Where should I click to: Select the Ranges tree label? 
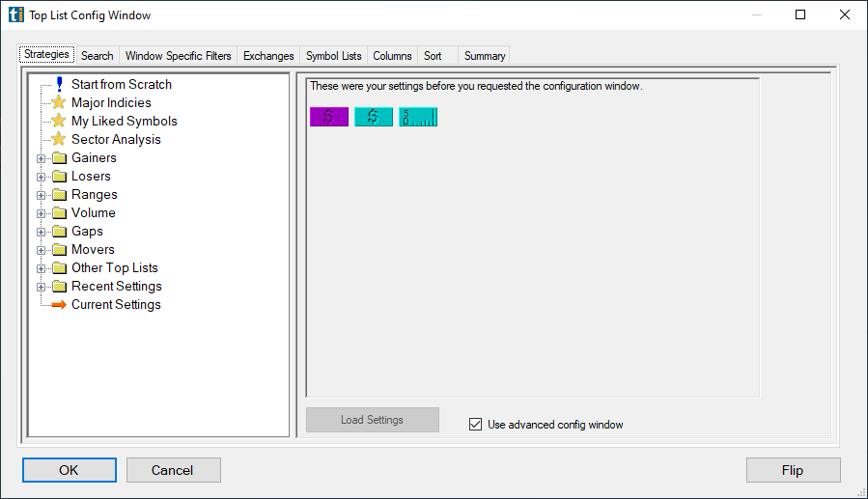point(95,194)
